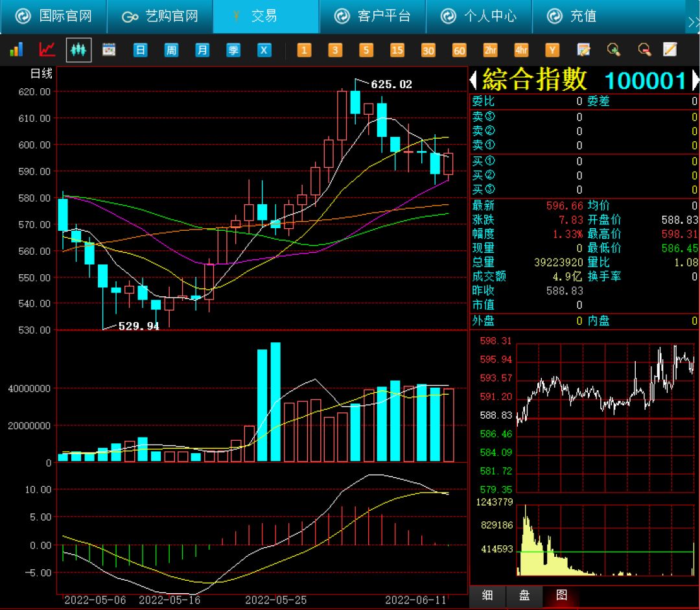Click the date 2022-06-11 on the axis
The height and width of the screenshot is (610, 700).
click(415, 600)
